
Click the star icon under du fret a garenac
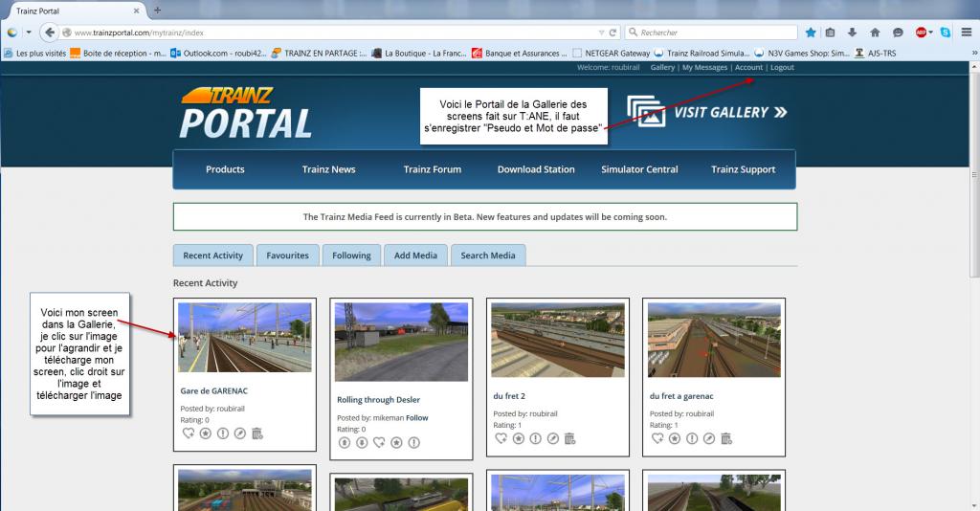coord(675,438)
